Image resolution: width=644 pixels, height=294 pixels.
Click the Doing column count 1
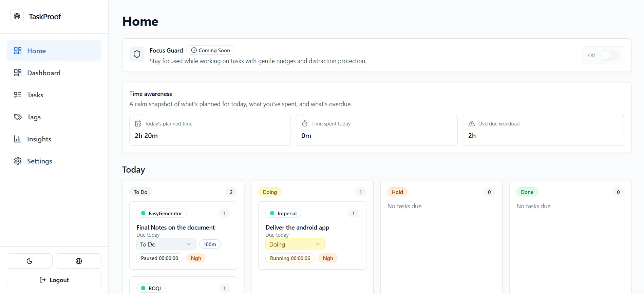(x=360, y=192)
